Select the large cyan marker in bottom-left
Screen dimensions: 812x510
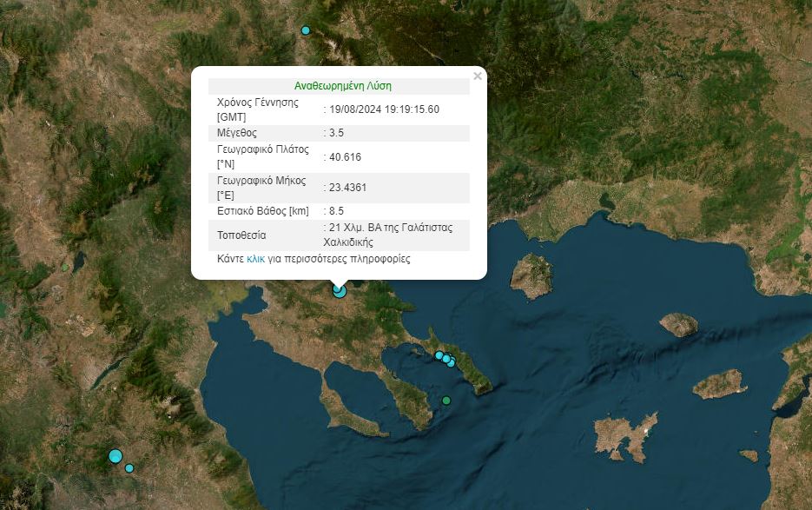(x=116, y=456)
